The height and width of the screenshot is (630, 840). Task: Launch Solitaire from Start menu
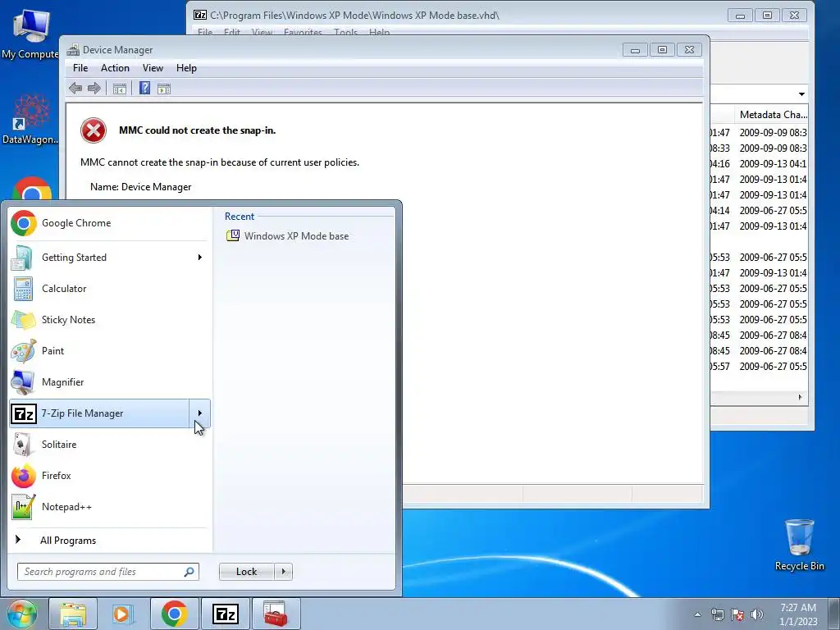tap(110, 444)
